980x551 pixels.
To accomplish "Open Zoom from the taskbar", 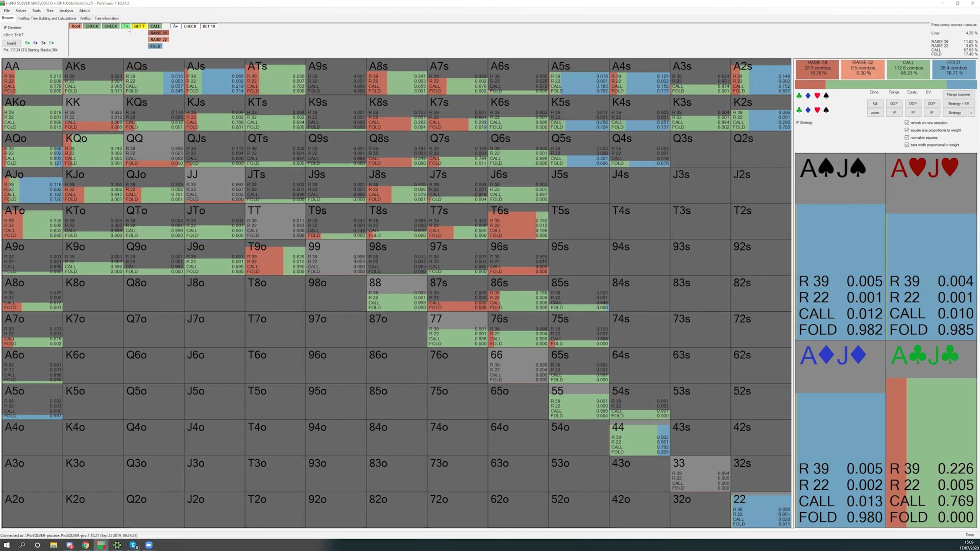I will click(x=149, y=545).
